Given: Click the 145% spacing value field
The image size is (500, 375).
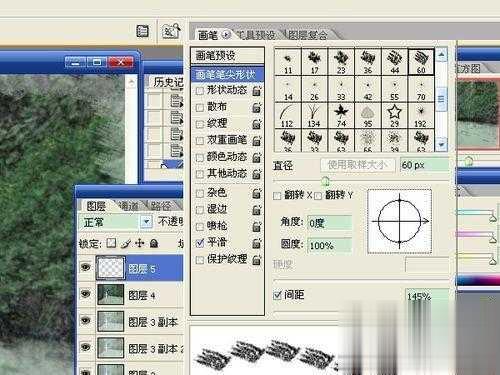Looking at the screenshot, I should (x=427, y=296).
